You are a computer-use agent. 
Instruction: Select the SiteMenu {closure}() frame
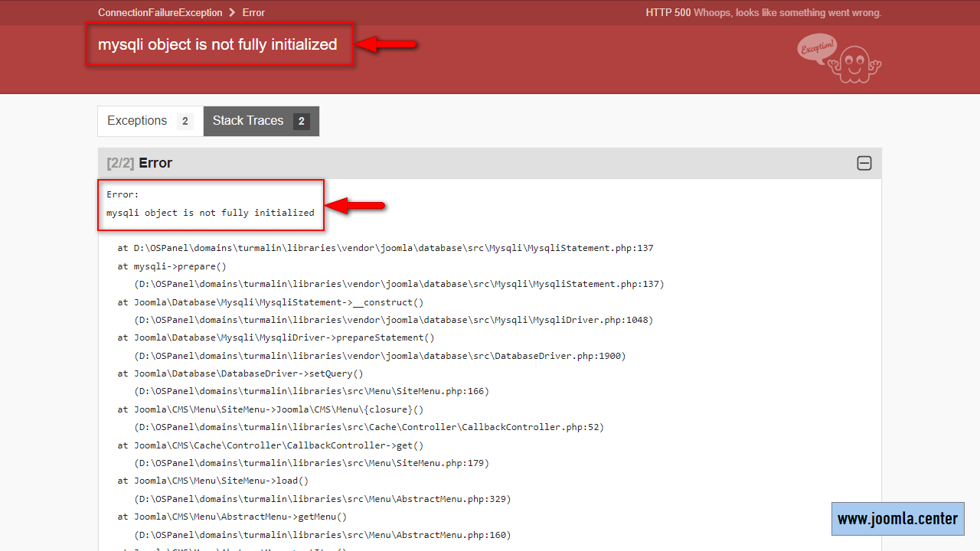click(x=270, y=409)
